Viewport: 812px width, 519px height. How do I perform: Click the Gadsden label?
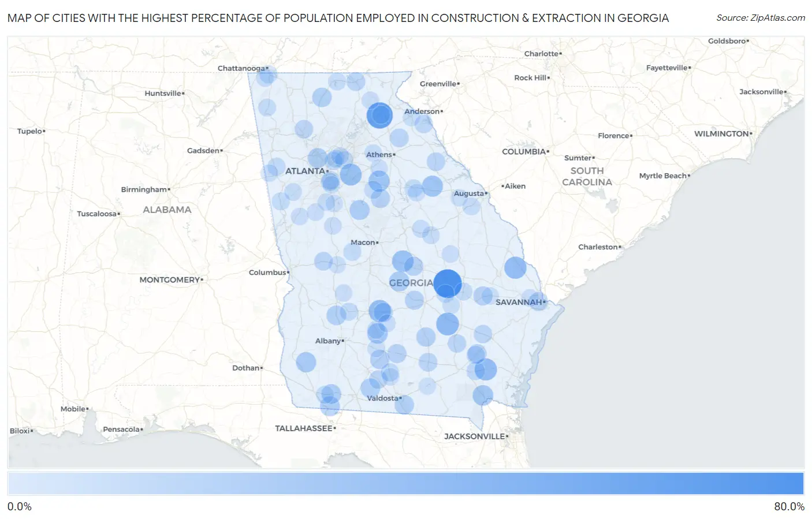203,151
